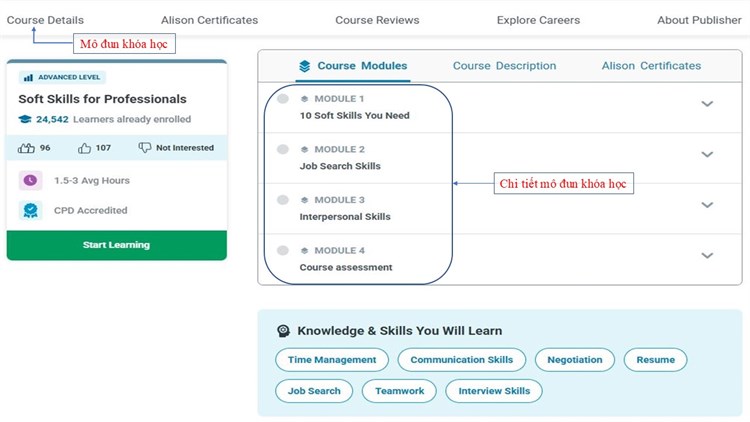Click the 1.5-3 Avg Hours text
750x422 pixels.
point(92,180)
